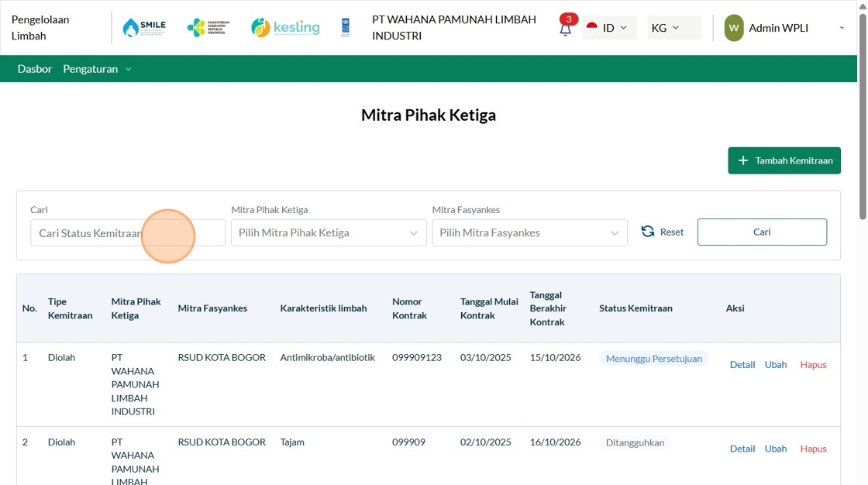The image size is (868, 485).
Task: Click Ditangguhkan status badge
Action: (635, 442)
